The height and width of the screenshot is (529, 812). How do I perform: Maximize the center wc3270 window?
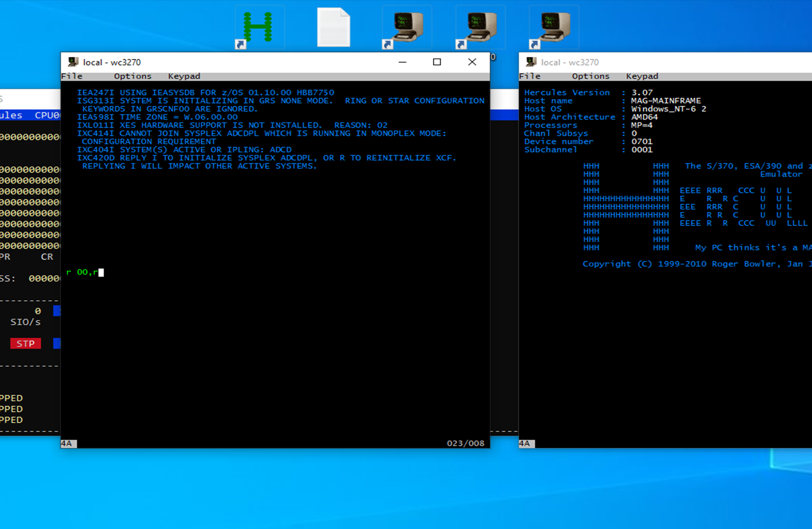437,62
